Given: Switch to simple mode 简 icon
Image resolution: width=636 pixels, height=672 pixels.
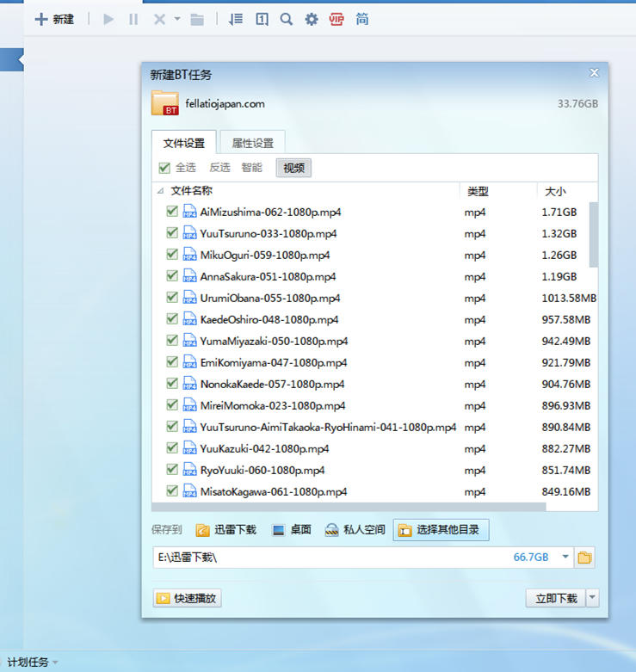Looking at the screenshot, I should point(362,19).
